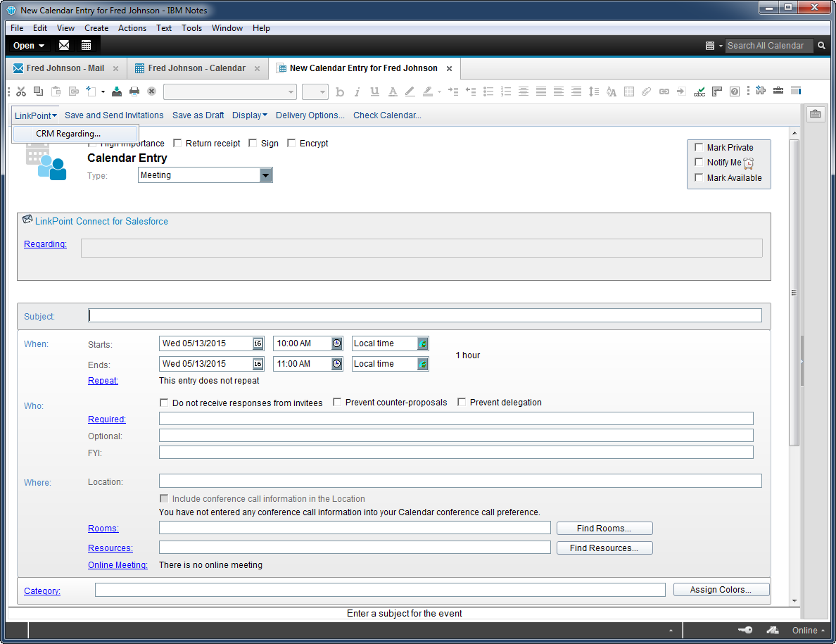Click the Save download-tray icon
The width and height of the screenshot is (836, 644).
tap(117, 91)
